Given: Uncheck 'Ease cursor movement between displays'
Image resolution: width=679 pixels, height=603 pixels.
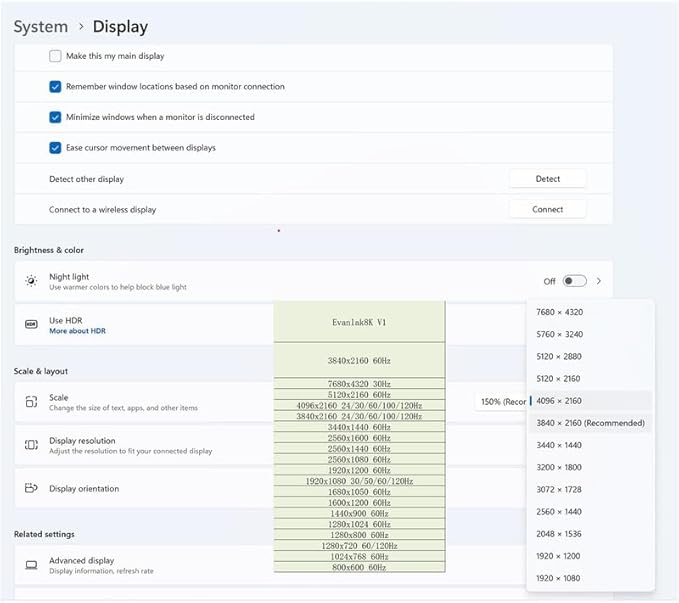Looking at the screenshot, I should [56, 148].
